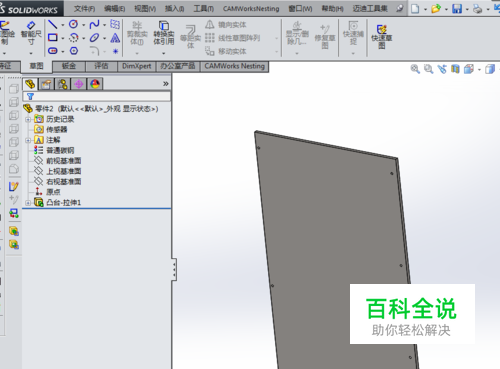Click the Section View icon
The width and height of the screenshot is (500, 369).
pos(455,69)
